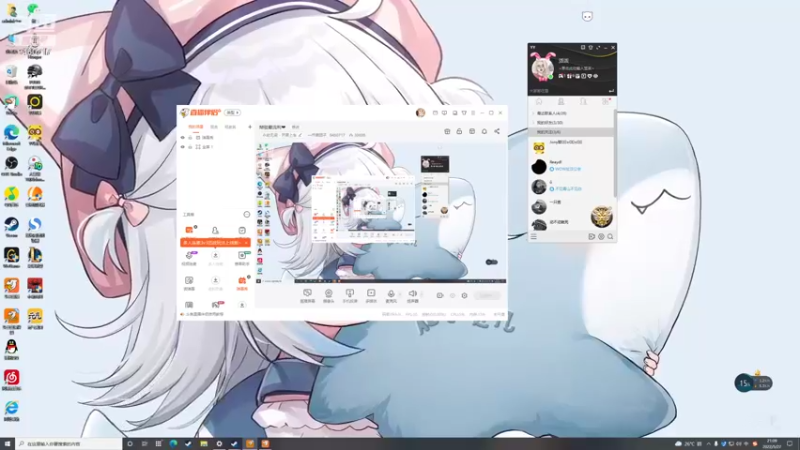Click the bell notification icon in stream header
This screenshot has width=800, height=450.
484,132
